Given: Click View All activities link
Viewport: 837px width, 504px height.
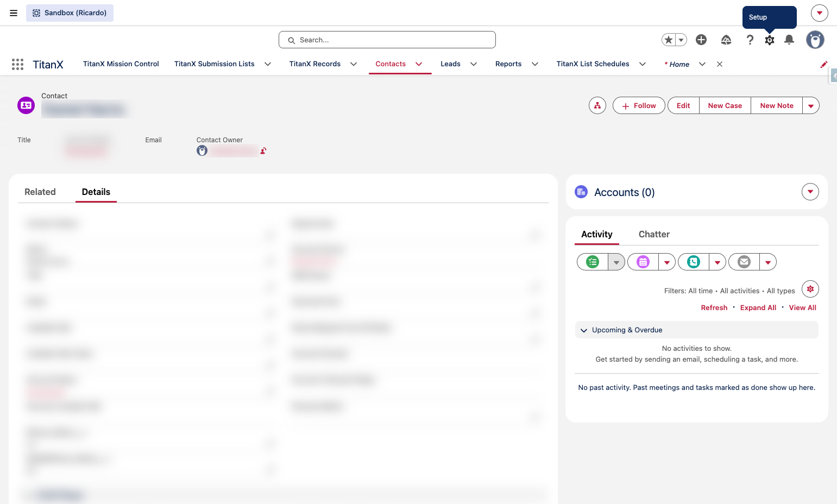Looking at the screenshot, I should click(x=803, y=307).
